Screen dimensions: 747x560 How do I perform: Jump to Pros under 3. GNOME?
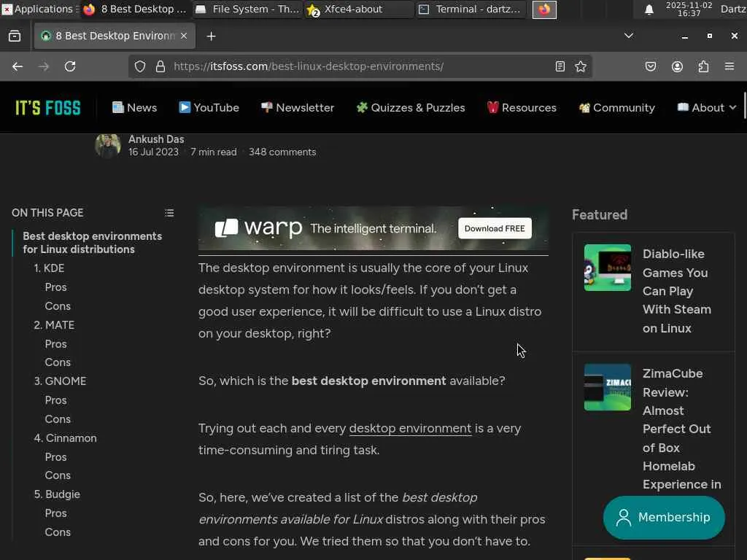(55, 400)
